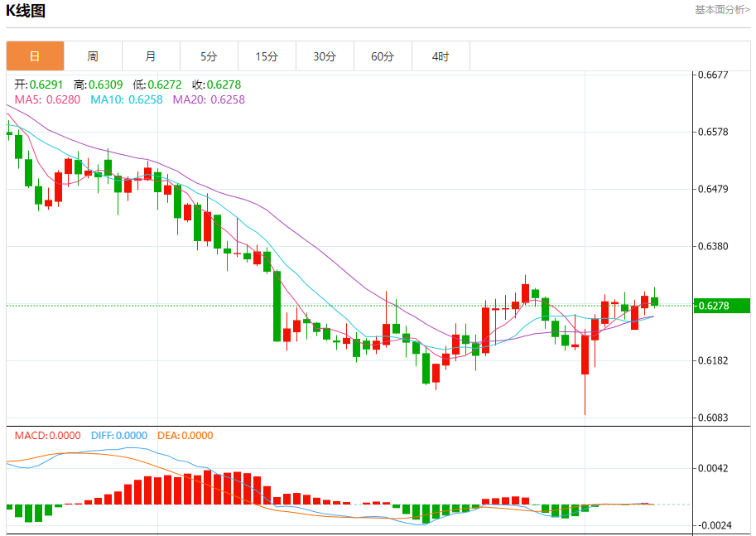This screenshot has height=536, width=756.
Task: Click the 0.6182 axis label
Action: [713, 361]
